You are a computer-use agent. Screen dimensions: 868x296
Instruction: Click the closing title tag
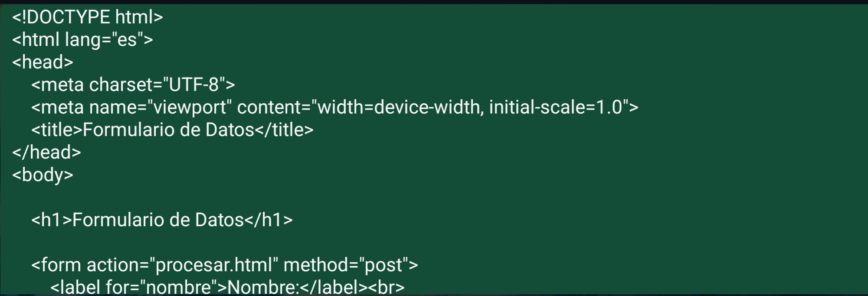click(284, 130)
